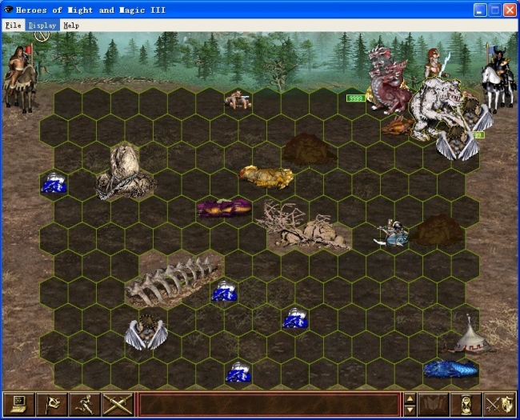Image resolution: width=520 pixels, height=420 pixels.
Task: Click the Retreat running man icon
Action: point(84,404)
